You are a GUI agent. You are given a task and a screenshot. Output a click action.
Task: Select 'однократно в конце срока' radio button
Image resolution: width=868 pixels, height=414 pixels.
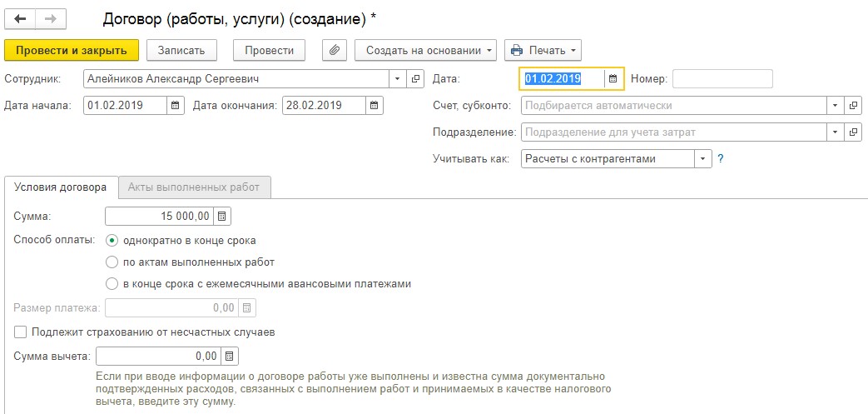(x=113, y=241)
